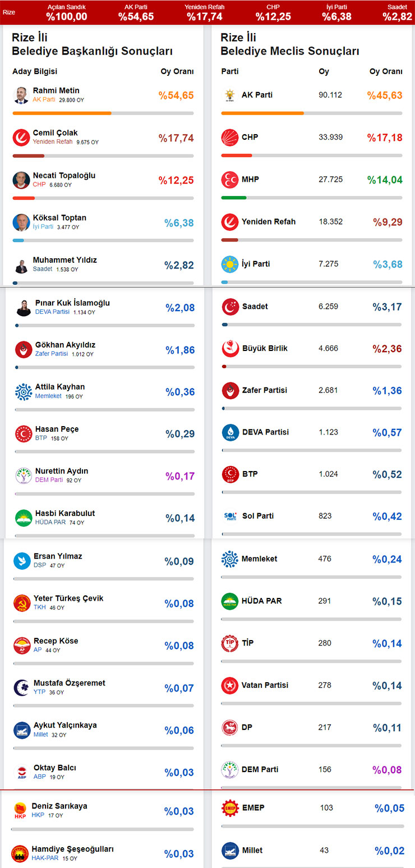Open Köksal Toptan's candidate photo
The height and width of the screenshot is (868, 415).
pyautogui.click(x=21, y=222)
